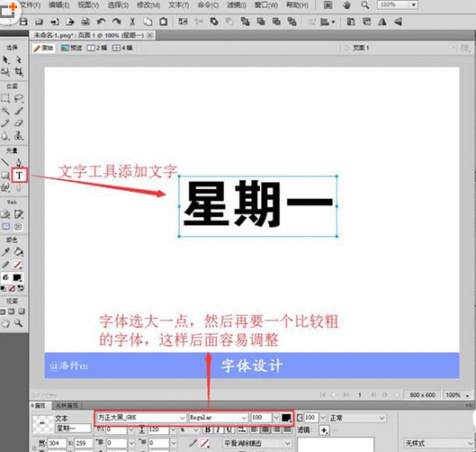Select the Lasso tool
Image resolution: width=476 pixels, height=452 pixels.
(19, 99)
